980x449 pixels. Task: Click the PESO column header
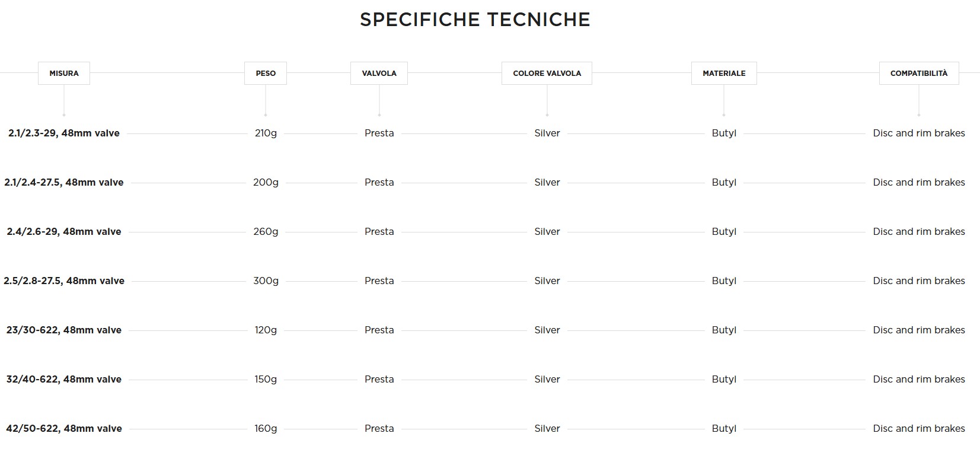click(x=266, y=74)
